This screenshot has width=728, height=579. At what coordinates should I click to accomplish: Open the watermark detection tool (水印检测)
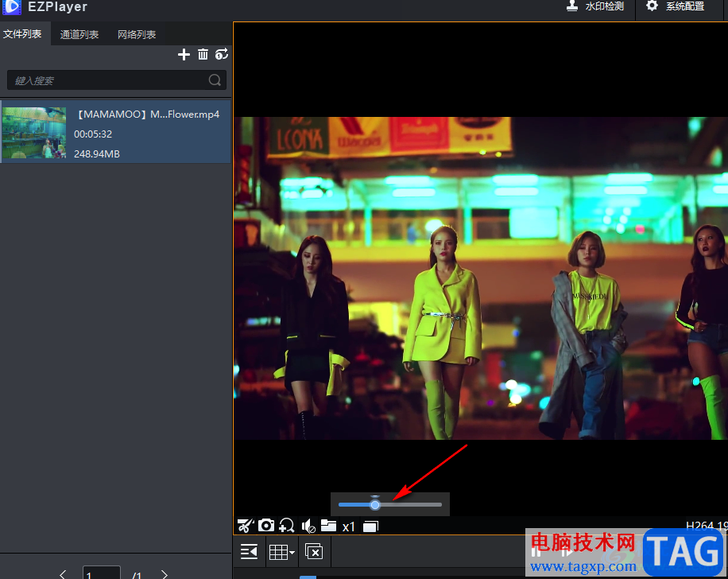(x=595, y=6)
